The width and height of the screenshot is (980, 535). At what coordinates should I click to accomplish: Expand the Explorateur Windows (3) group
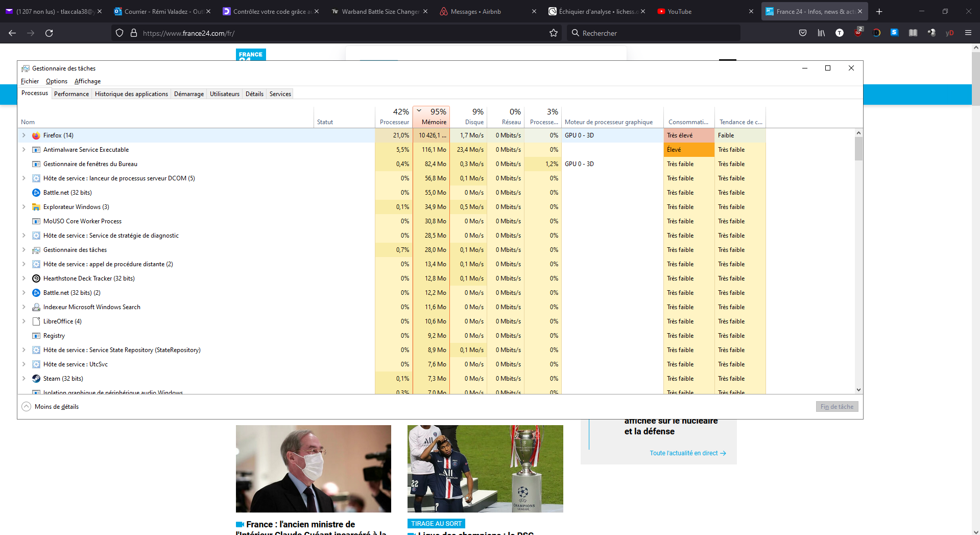23,207
